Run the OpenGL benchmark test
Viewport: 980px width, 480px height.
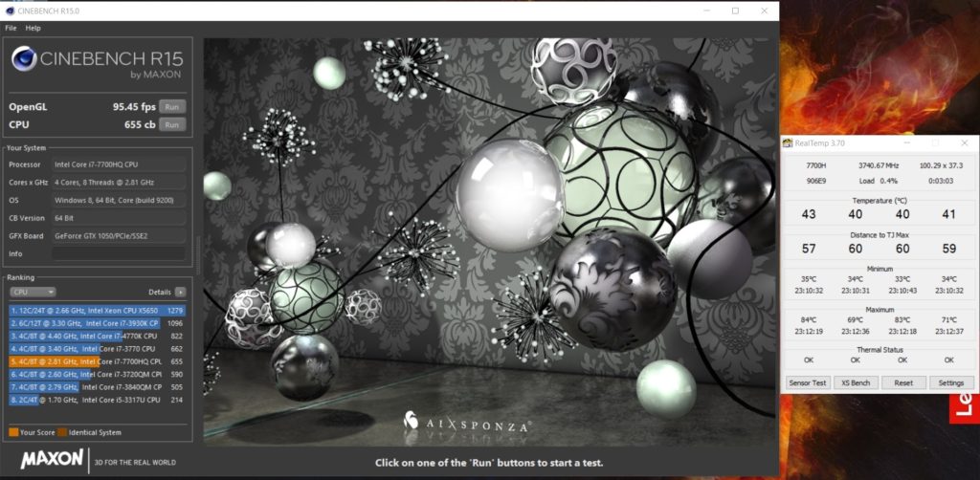172,106
